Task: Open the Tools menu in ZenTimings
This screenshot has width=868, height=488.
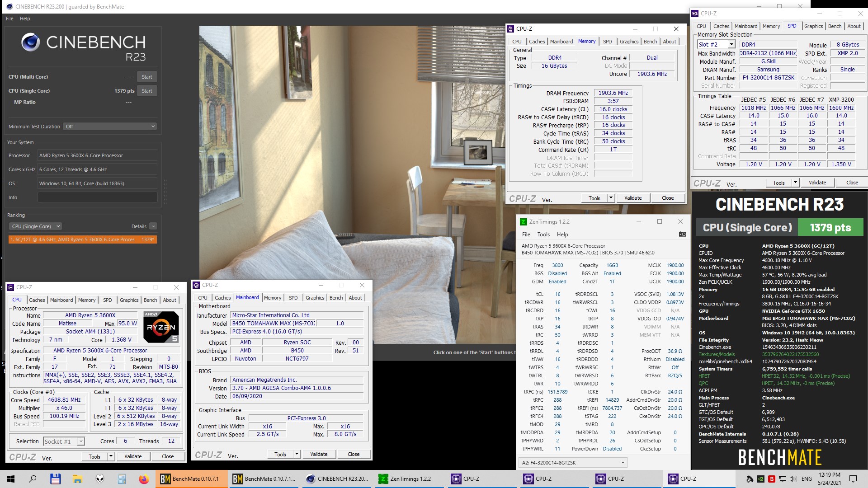Action: 543,235
